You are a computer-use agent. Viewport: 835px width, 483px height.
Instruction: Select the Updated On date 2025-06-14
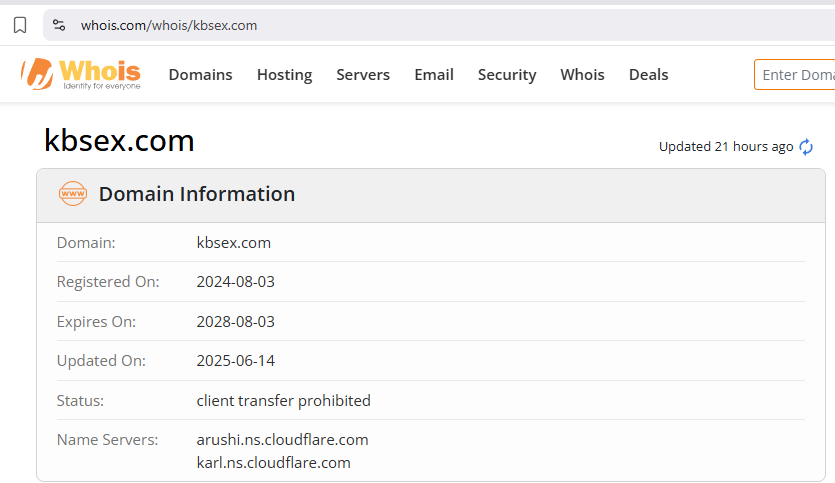pyautogui.click(x=235, y=361)
